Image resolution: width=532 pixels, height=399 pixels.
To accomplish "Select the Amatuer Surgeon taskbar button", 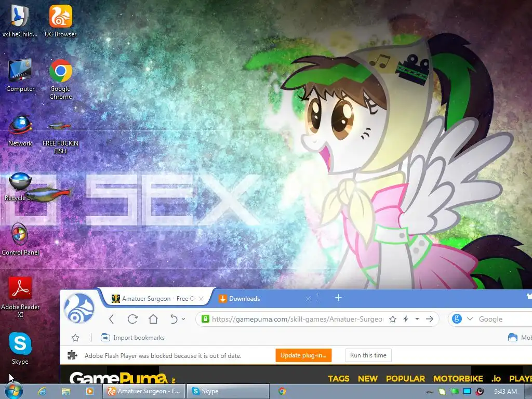I will tap(144, 391).
